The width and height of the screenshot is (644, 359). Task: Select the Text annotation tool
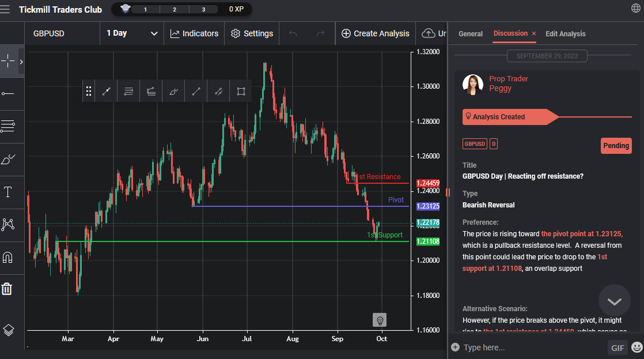tap(8, 192)
